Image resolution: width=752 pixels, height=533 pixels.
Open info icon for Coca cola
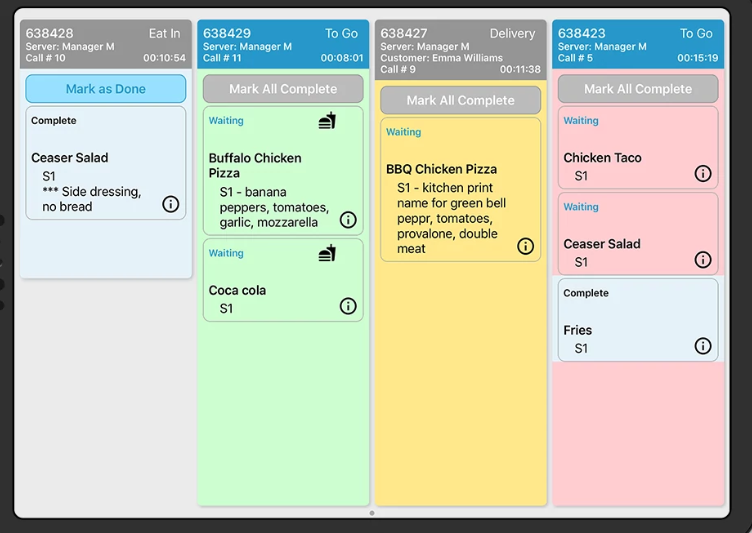click(x=348, y=306)
